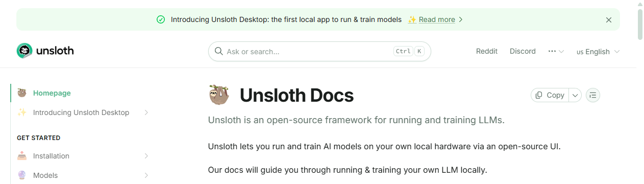This screenshot has width=644, height=184.
Task: Click the Unsloth sloth logo icon
Action: coord(24,51)
